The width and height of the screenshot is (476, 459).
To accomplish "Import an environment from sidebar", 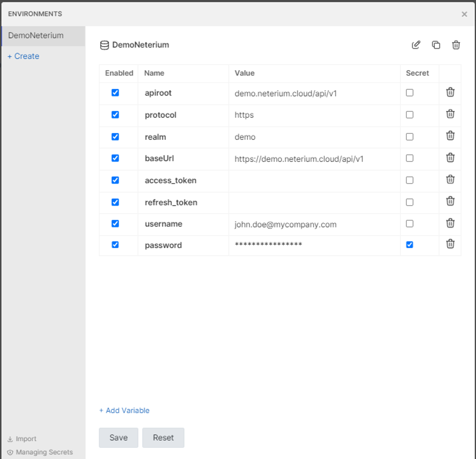I will tap(22, 439).
